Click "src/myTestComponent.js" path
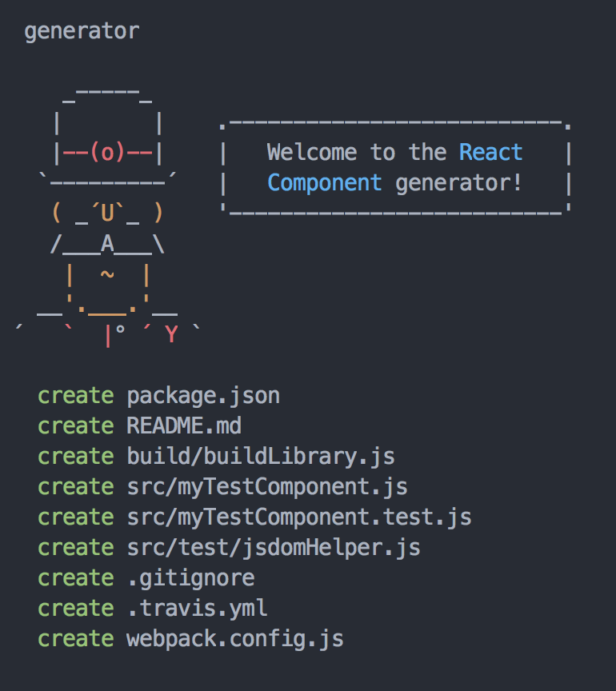 tap(267, 486)
